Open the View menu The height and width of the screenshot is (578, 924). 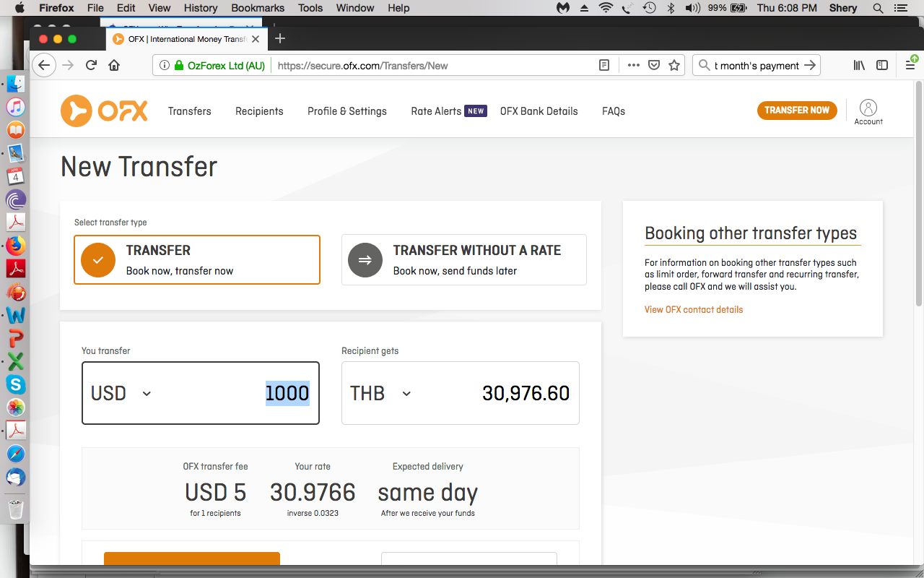pyautogui.click(x=159, y=8)
